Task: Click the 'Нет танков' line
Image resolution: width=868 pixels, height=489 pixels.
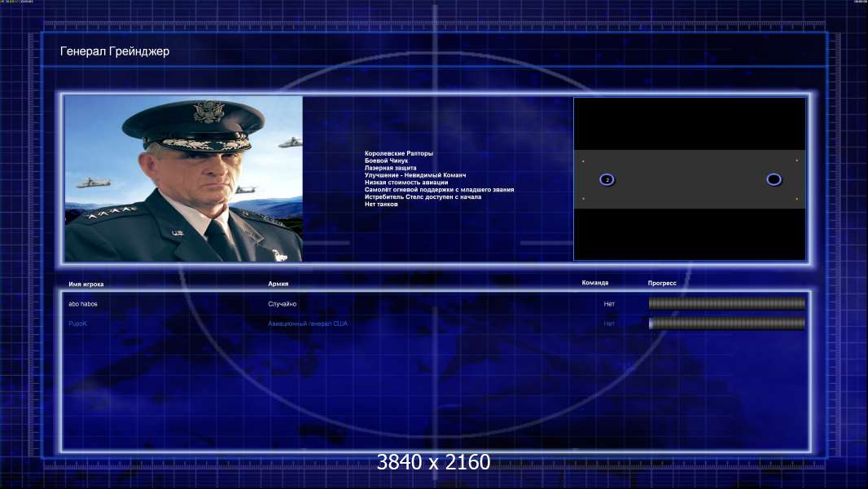Action: coord(381,204)
